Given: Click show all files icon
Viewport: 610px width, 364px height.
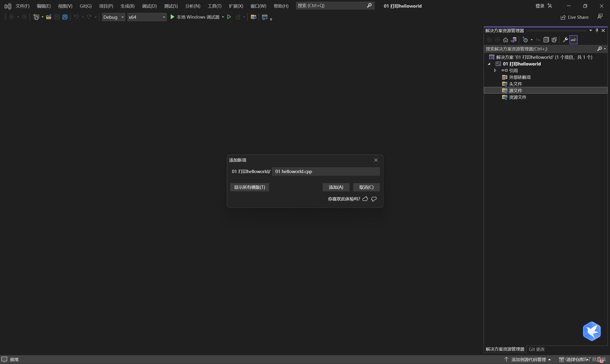Looking at the screenshot, I should pyautogui.click(x=554, y=40).
